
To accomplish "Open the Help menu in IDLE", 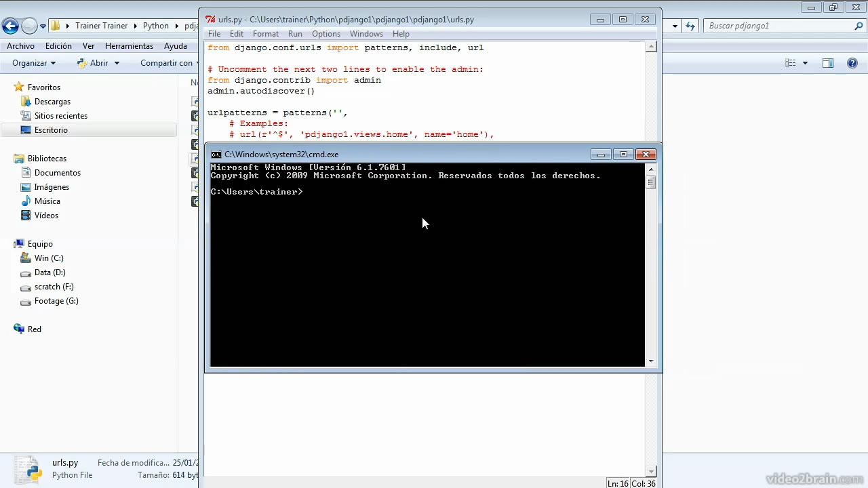I will pos(401,34).
